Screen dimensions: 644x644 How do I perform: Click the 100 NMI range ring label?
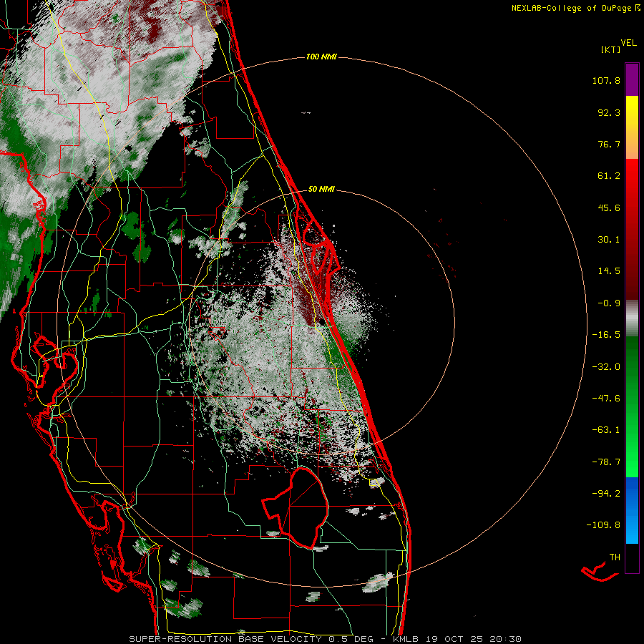pos(321,57)
